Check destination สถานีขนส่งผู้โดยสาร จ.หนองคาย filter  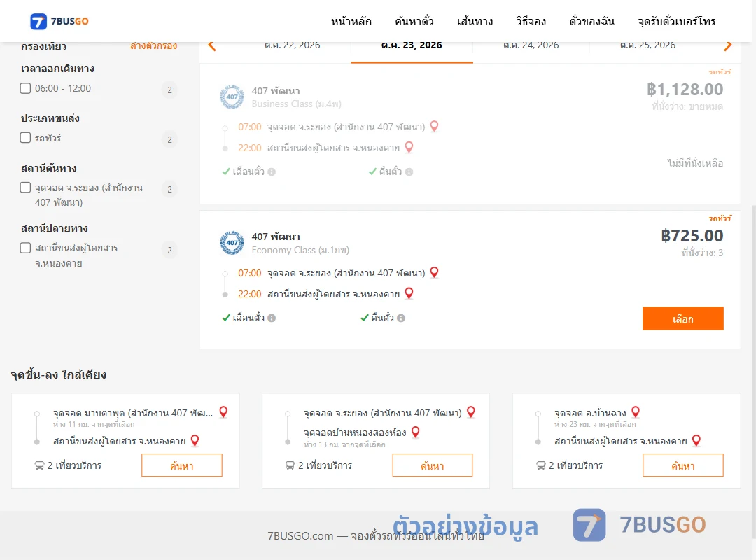26,248
